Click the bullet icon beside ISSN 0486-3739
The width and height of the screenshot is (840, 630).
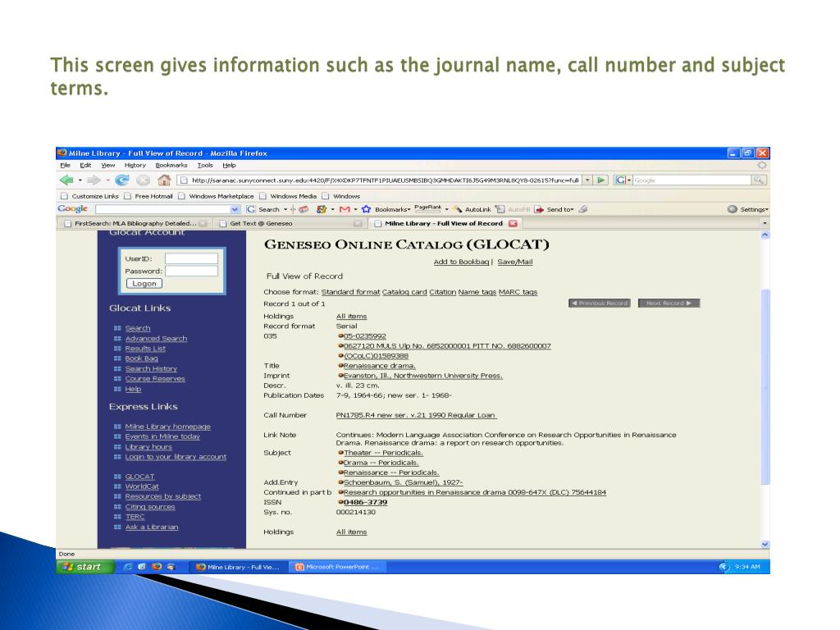coord(340,502)
